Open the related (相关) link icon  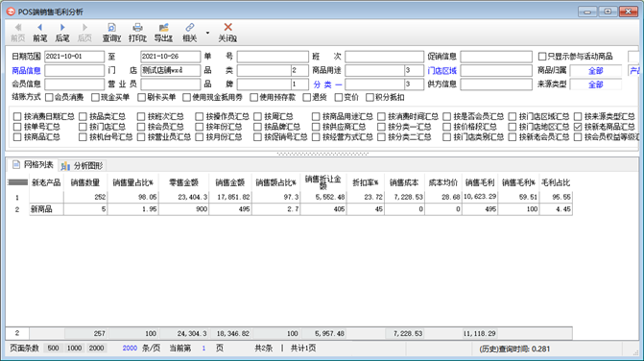(x=189, y=28)
